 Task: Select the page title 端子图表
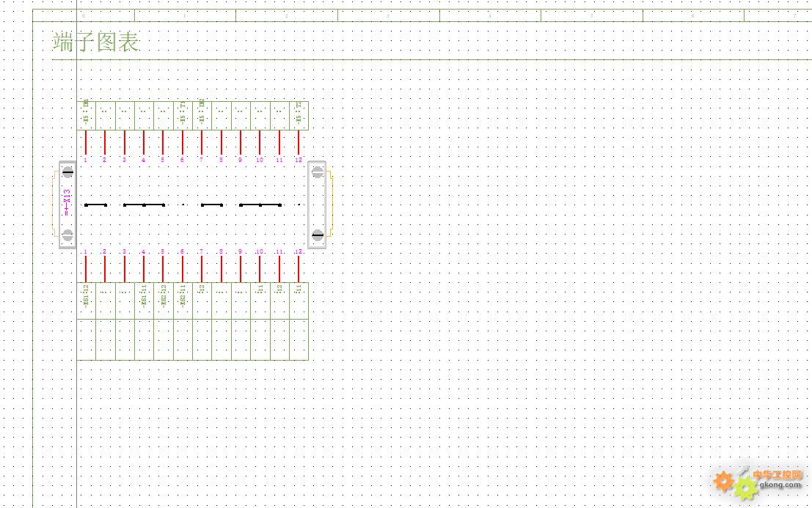[x=95, y=42]
